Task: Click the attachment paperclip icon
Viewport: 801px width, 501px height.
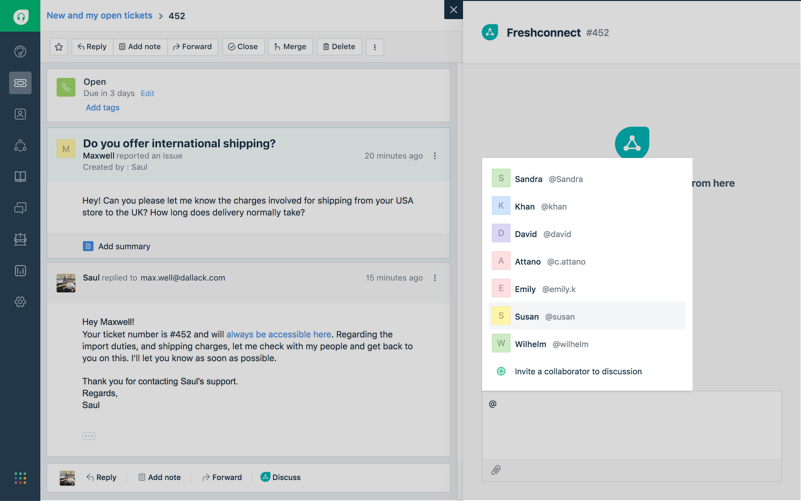Action: (495, 470)
